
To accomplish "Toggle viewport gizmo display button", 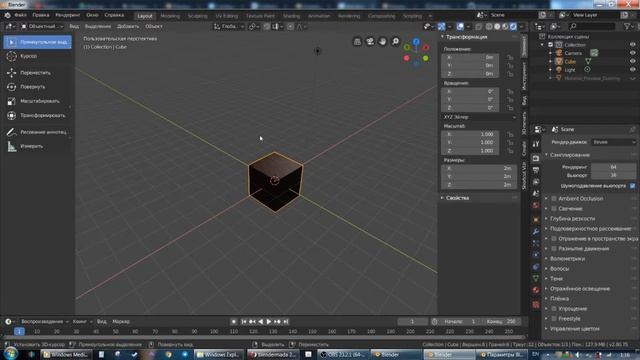I will click(441, 27).
